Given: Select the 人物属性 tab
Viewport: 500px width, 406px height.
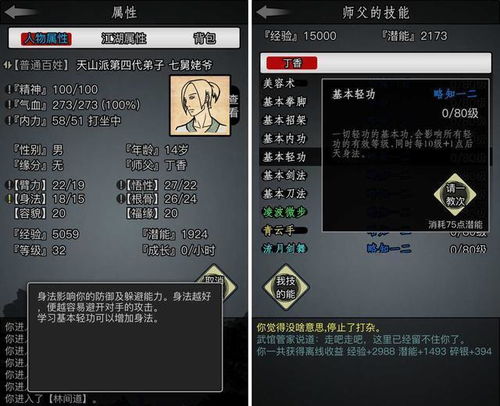Looking at the screenshot, I should 46,39.
